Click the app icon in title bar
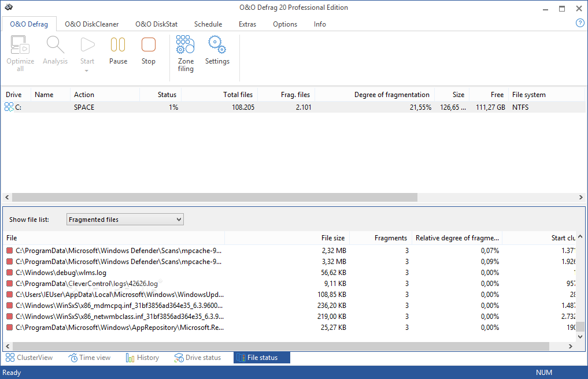The height and width of the screenshot is (379, 588). 9,7
